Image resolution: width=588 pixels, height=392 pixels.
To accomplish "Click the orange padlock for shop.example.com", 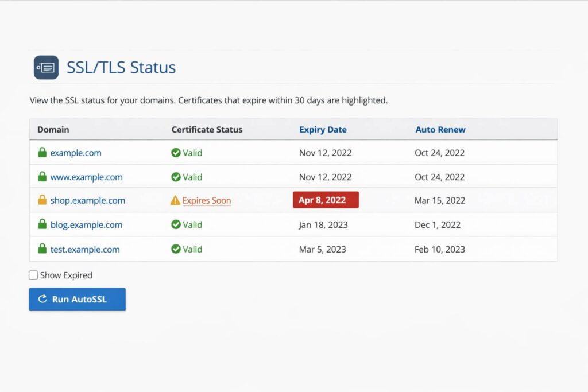I will [42, 200].
